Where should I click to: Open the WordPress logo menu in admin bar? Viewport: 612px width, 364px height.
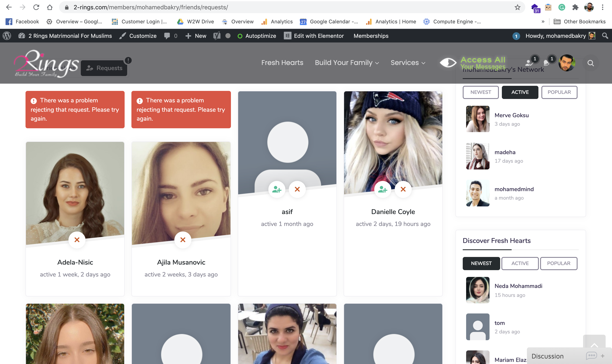pos(7,36)
